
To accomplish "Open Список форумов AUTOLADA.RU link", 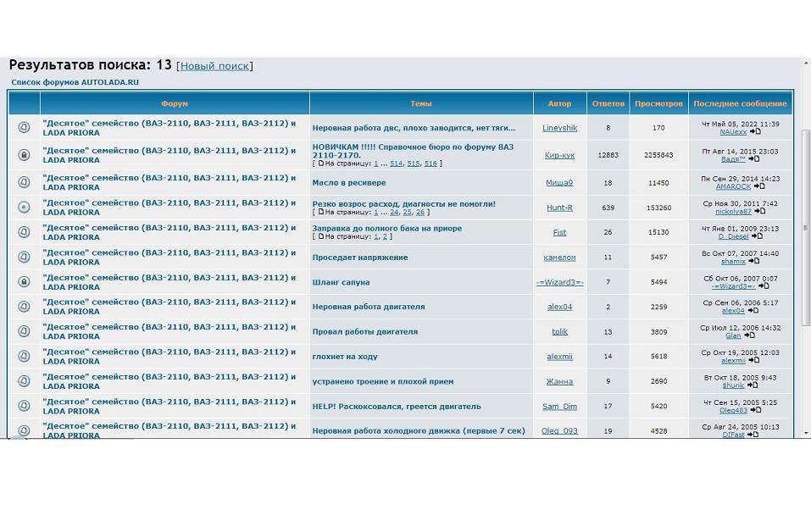I will [75, 82].
